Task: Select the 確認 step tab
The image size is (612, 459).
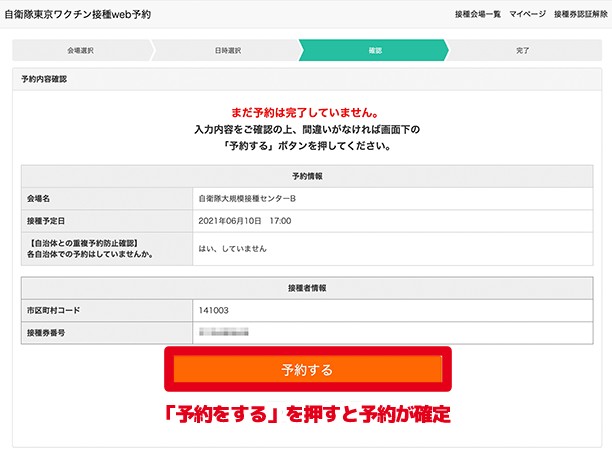Action: (x=375, y=50)
